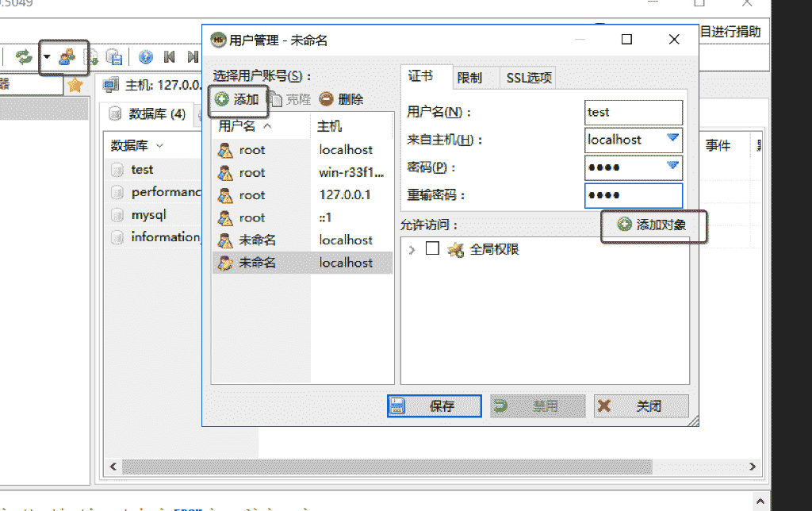
Task: Click the 全局权限 global privileges icon
Action: click(x=456, y=250)
